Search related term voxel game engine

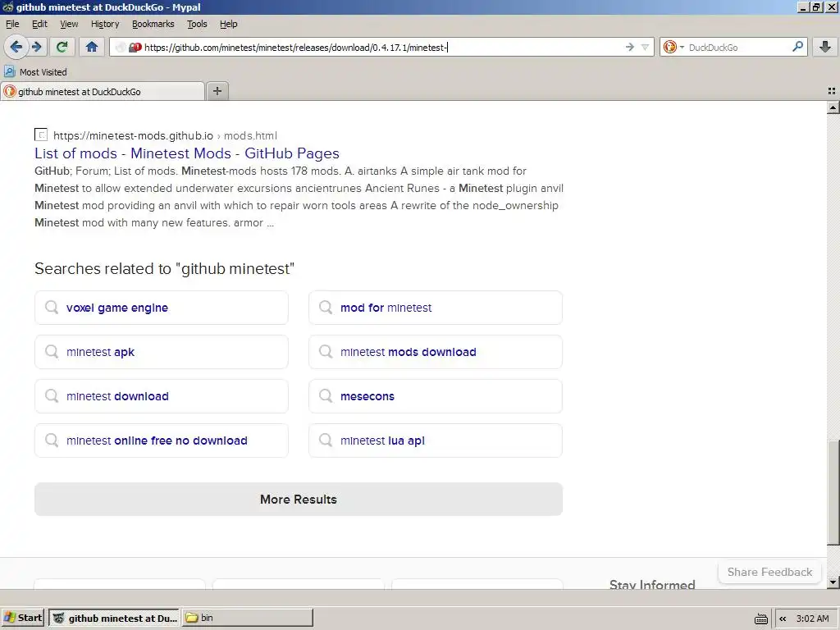coord(162,308)
